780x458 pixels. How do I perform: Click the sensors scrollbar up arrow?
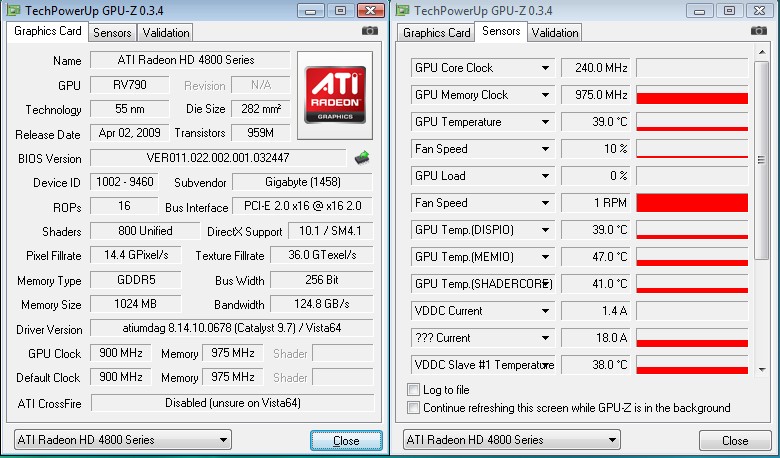(762, 52)
